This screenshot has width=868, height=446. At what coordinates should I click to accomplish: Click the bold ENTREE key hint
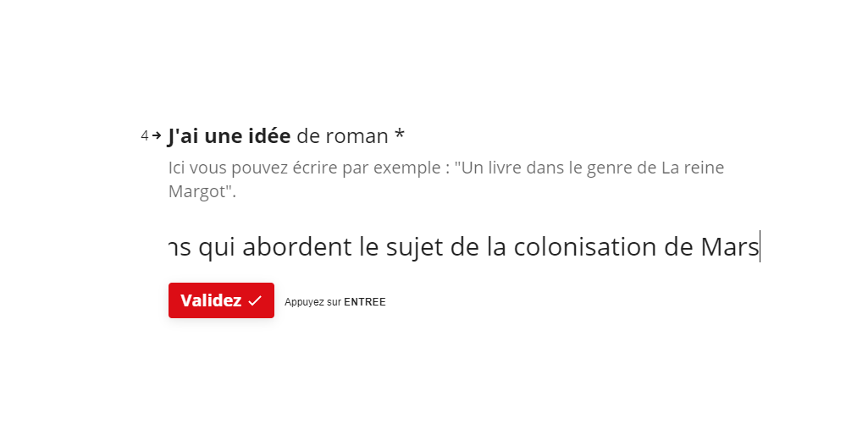[x=365, y=302]
